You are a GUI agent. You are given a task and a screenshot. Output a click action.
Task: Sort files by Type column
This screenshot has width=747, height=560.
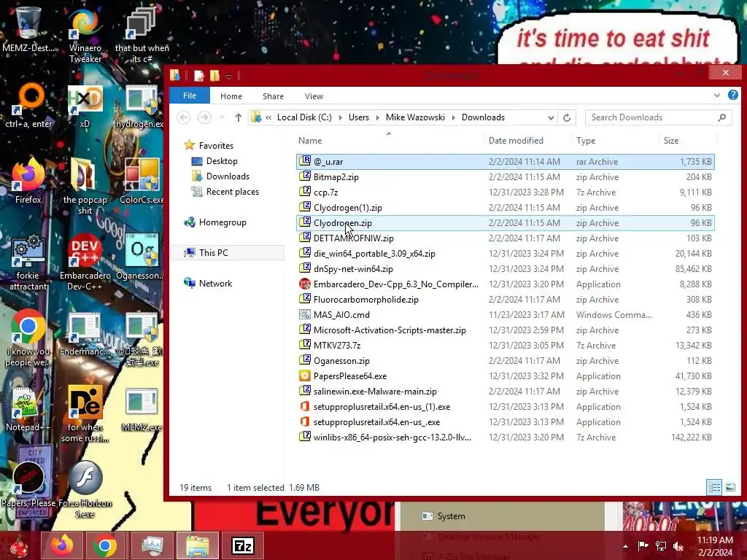click(586, 141)
